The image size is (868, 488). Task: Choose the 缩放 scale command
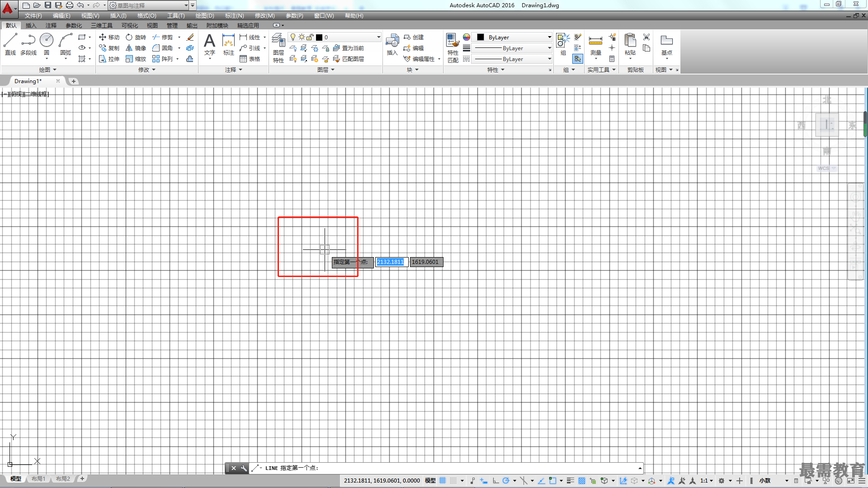tap(136, 59)
